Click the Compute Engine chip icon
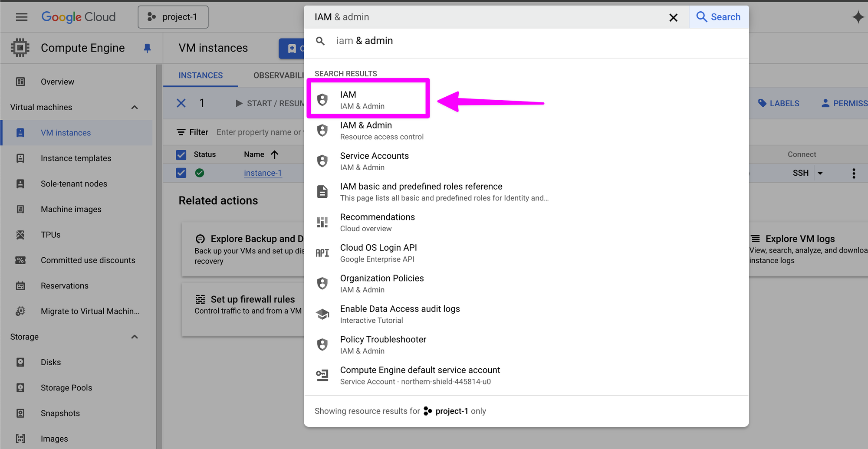 click(20, 48)
